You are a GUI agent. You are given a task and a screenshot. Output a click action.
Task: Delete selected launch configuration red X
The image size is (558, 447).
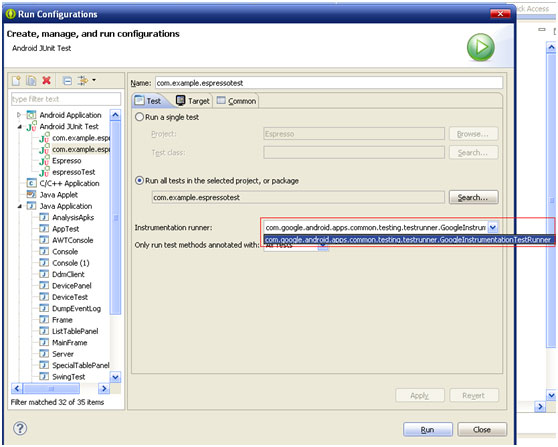[46, 80]
